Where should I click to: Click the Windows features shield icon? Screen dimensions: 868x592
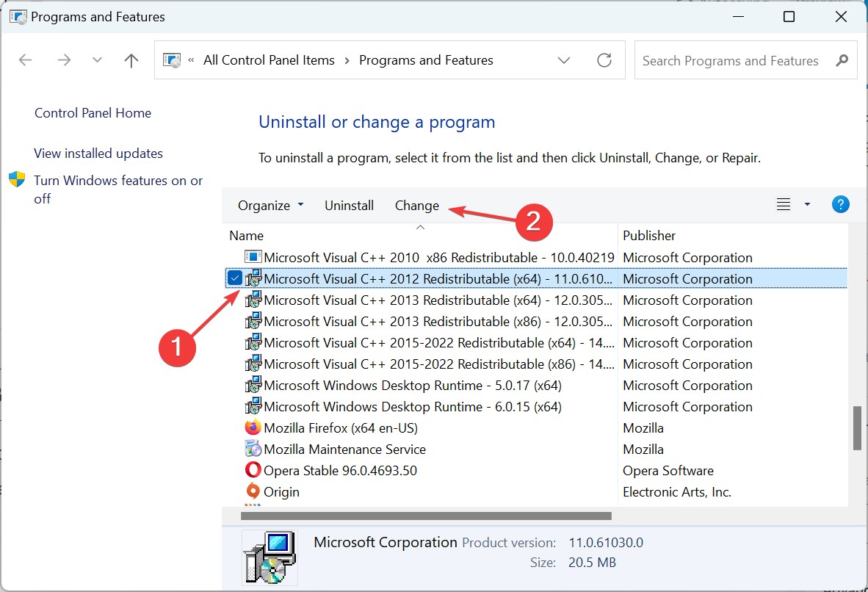coord(17,179)
